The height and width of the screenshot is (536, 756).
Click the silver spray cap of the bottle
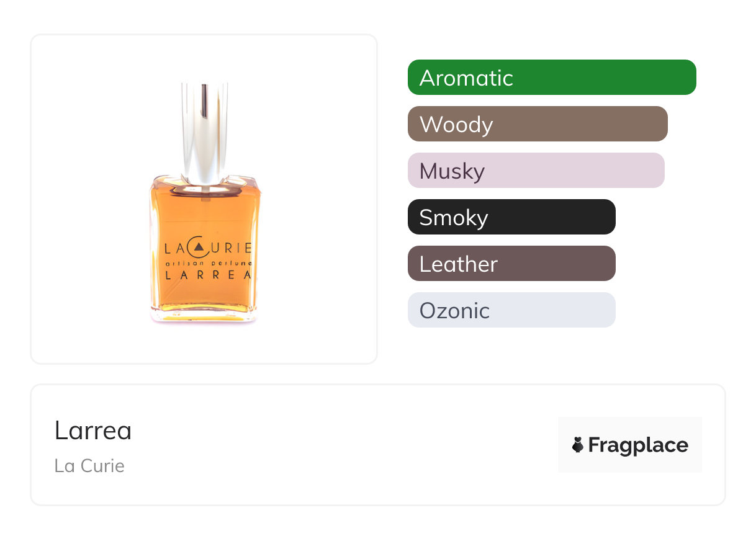pyautogui.click(x=205, y=130)
